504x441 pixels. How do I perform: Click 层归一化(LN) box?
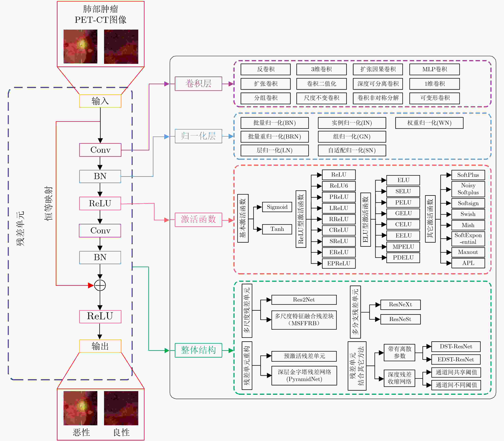click(275, 150)
